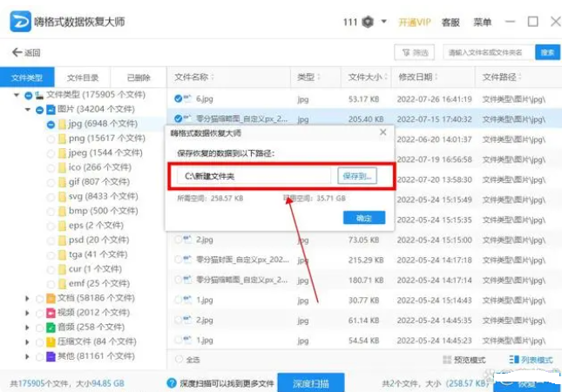Click image icon for 61.14 KB 2.jpg

click(188, 320)
